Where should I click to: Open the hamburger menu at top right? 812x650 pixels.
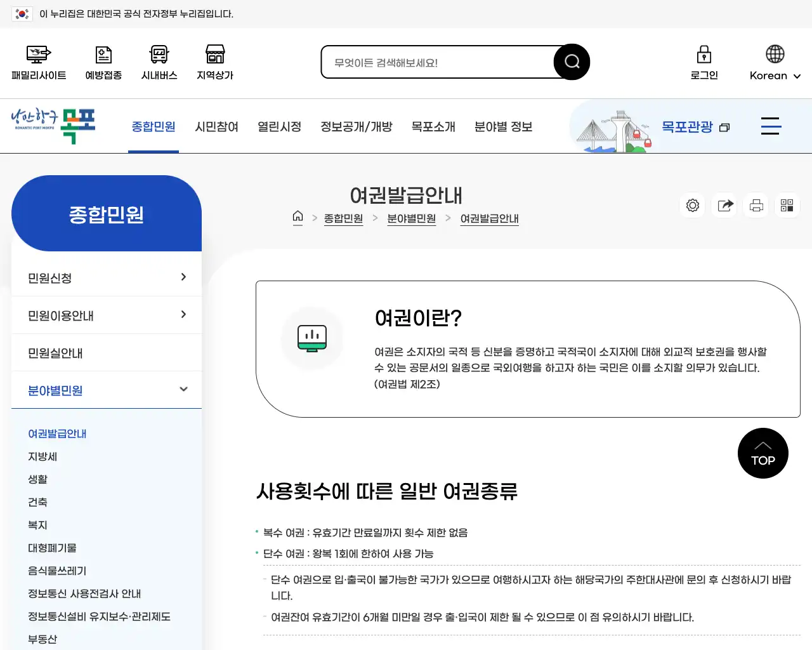(x=771, y=126)
